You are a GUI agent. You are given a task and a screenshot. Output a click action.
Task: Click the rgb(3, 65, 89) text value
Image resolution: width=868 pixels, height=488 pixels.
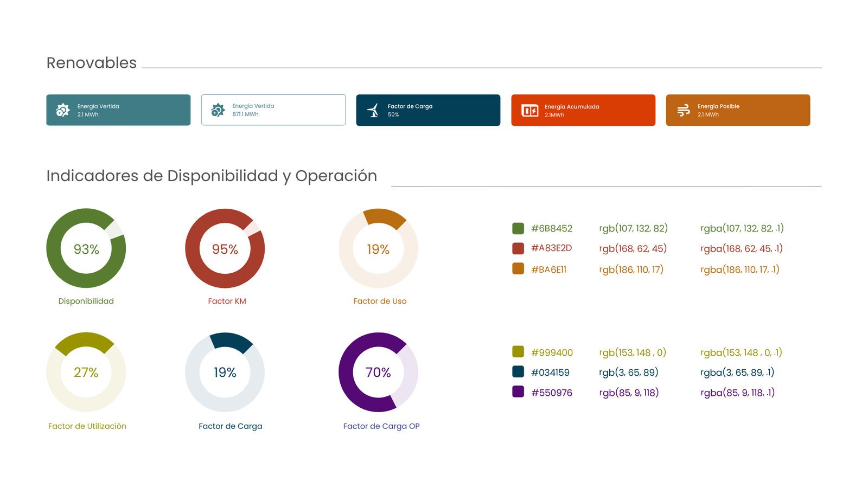click(x=628, y=373)
